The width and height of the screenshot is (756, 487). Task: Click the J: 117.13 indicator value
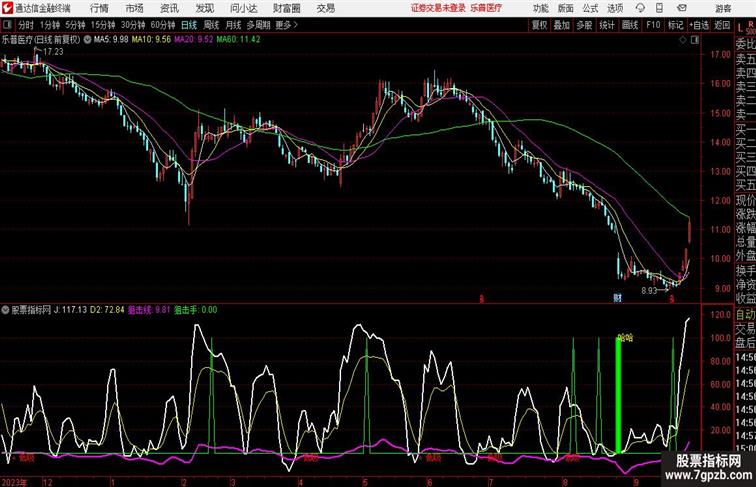[70, 310]
